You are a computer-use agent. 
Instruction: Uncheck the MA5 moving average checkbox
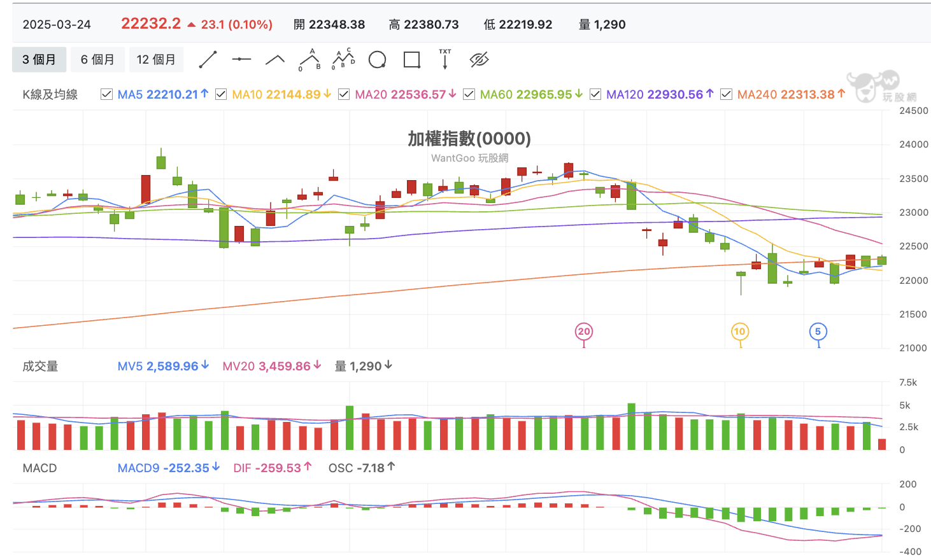[x=106, y=94]
